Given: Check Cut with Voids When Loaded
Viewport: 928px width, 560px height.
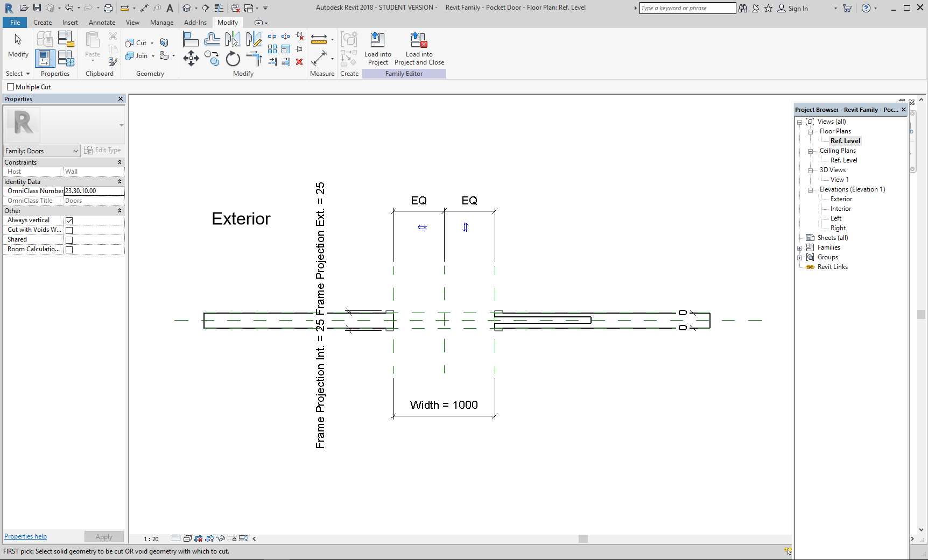Looking at the screenshot, I should (69, 230).
